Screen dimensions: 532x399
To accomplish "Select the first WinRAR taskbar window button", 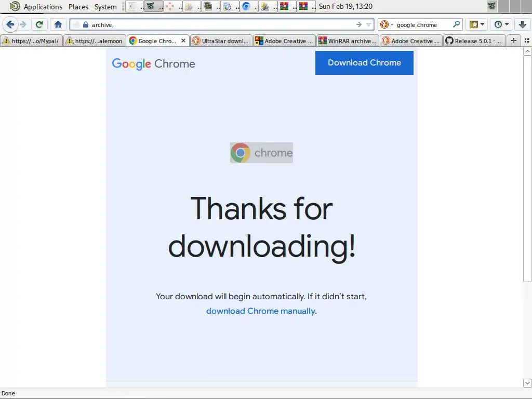I will pos(287,6).
